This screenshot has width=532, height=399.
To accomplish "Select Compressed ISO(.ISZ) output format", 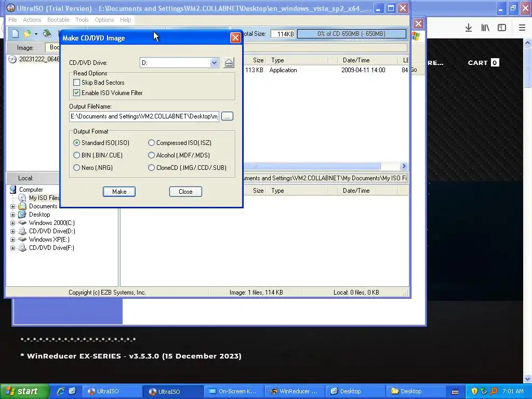I will click(x=151, y=143).
